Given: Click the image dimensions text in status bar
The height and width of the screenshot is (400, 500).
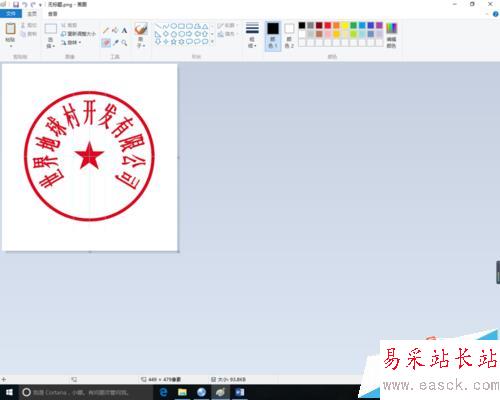Looking at the screenshot, I should click(165, 379).
